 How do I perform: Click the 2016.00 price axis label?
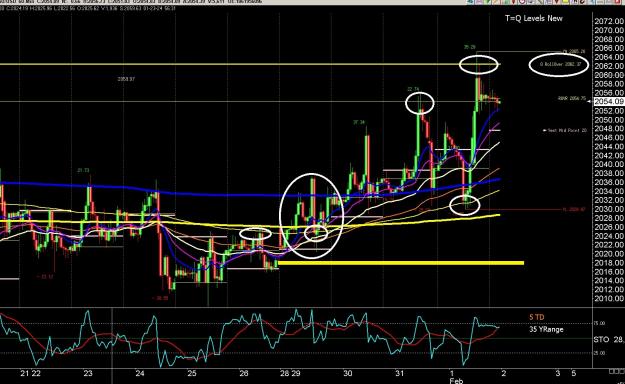(609, 272)
